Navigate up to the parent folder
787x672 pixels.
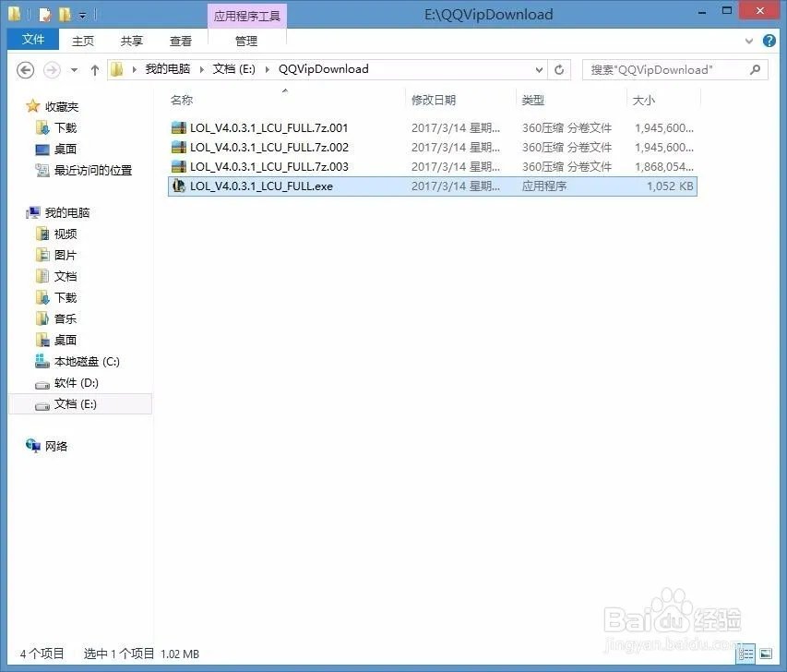tap(95, 69)
